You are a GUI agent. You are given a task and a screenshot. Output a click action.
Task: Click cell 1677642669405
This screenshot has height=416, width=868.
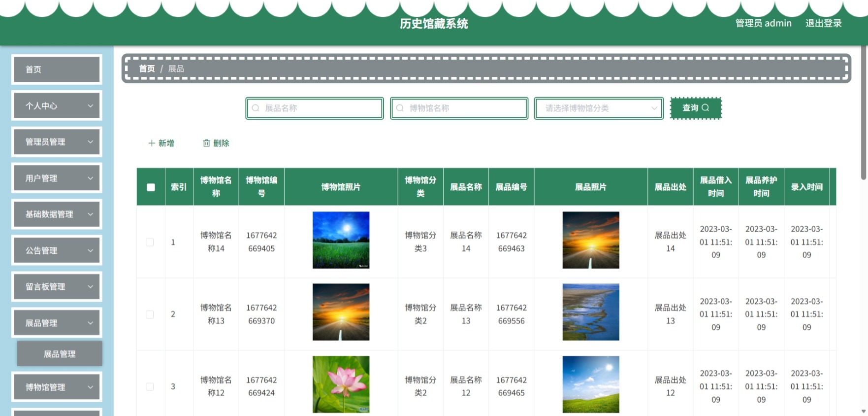coord(261,242)
